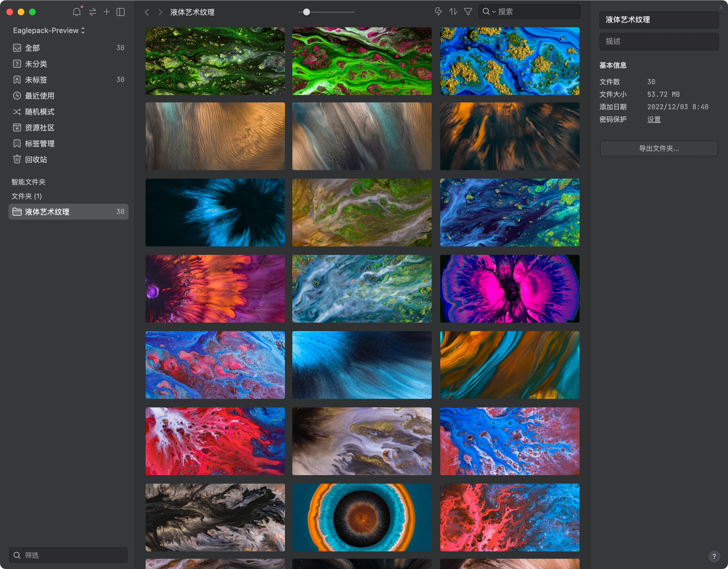This screenshot has width=728, height=569.
Task: Click the 标签管理 bookmark icon
Action: click(x=17, y=143)
